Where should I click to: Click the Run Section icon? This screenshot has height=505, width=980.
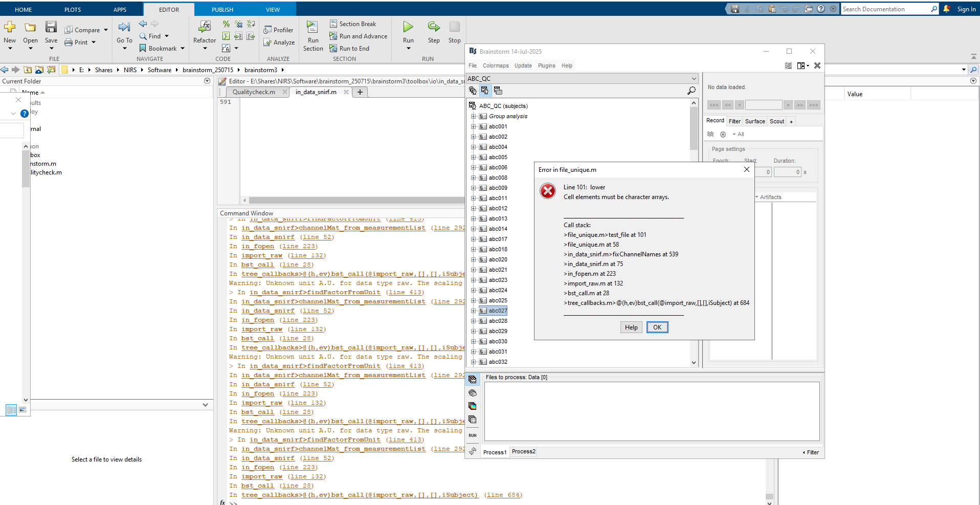(x=313, y=27)
